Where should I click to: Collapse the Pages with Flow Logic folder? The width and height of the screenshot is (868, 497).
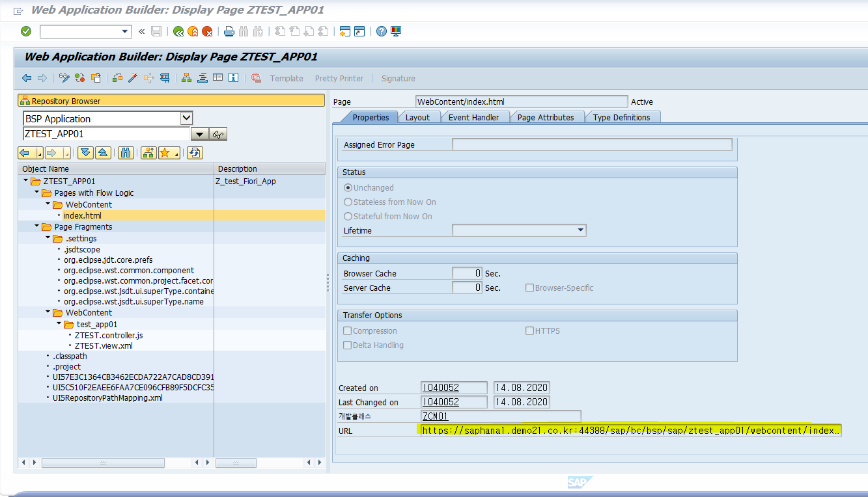tap(37, 193)
